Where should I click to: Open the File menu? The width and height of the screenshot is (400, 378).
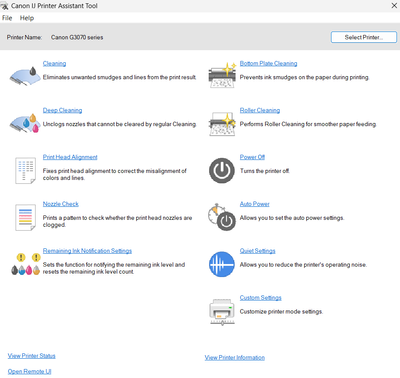[7, 18]
